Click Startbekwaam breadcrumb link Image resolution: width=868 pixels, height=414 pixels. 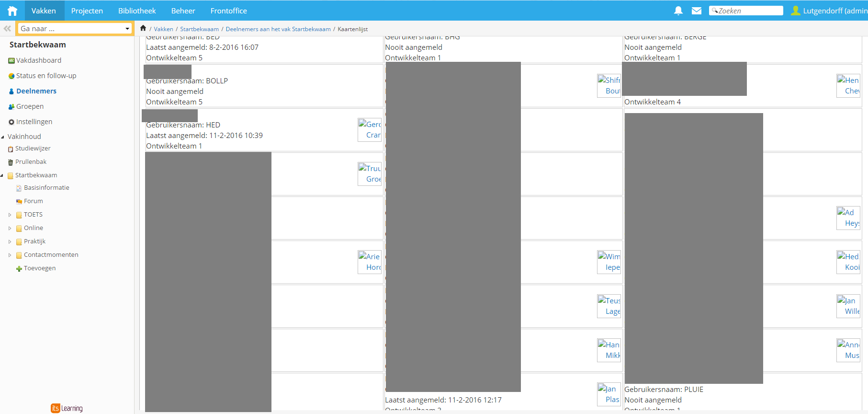199,29
